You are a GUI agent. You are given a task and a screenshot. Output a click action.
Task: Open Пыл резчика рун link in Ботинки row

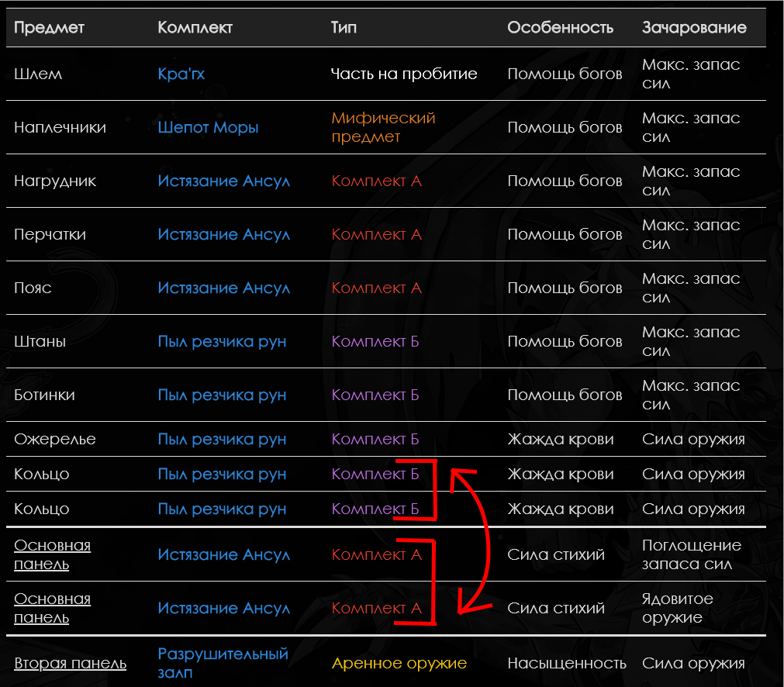coord(222,395)
